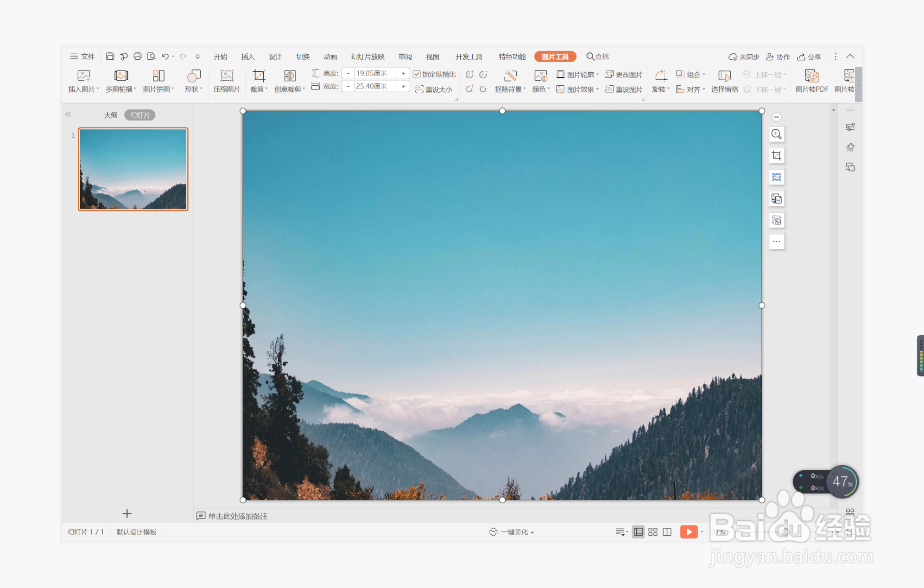Toggle Lock Aspect Ratio (锁定纵横比) checkbox
This screenshot has width=924, height=588.
click(417, 74)
